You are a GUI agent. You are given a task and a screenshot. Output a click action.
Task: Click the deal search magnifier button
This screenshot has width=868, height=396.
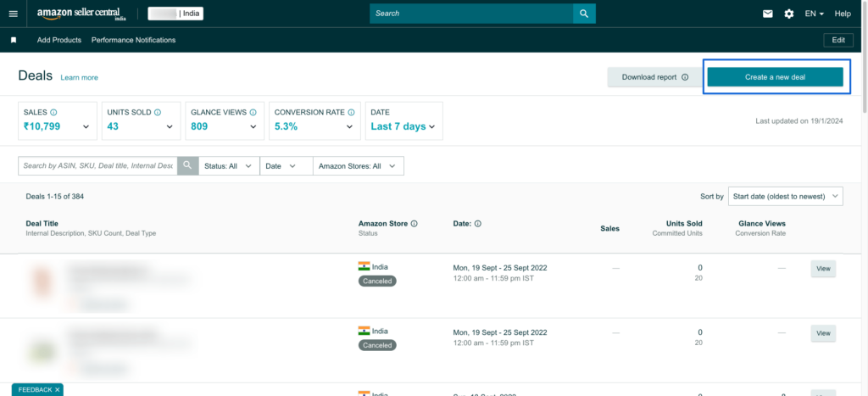(187, 165)
